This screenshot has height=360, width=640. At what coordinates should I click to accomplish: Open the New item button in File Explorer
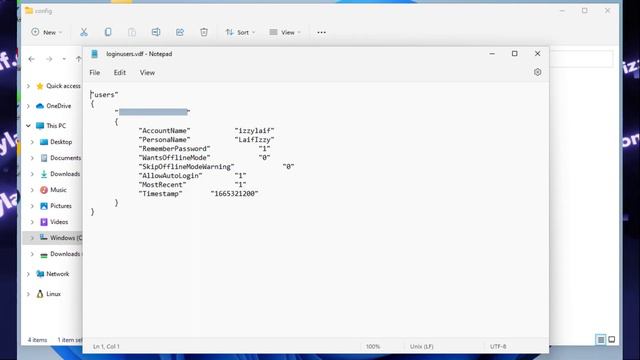coord(47,32)
